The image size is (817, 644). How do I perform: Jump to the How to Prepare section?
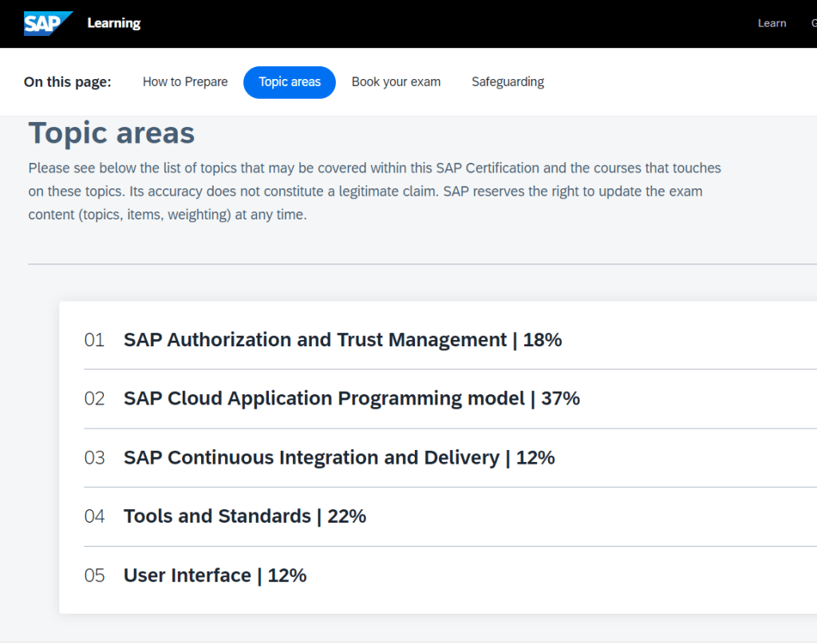(185, 82)
